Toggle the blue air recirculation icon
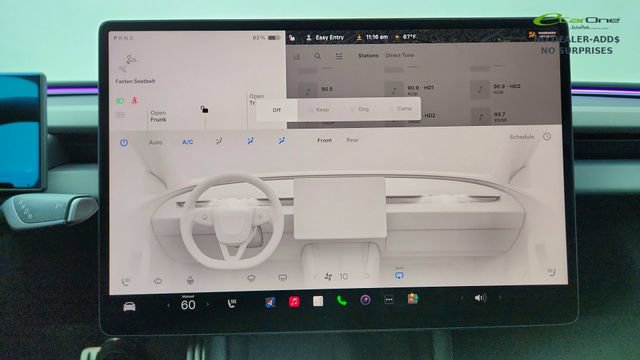 [x=399, y=276]
